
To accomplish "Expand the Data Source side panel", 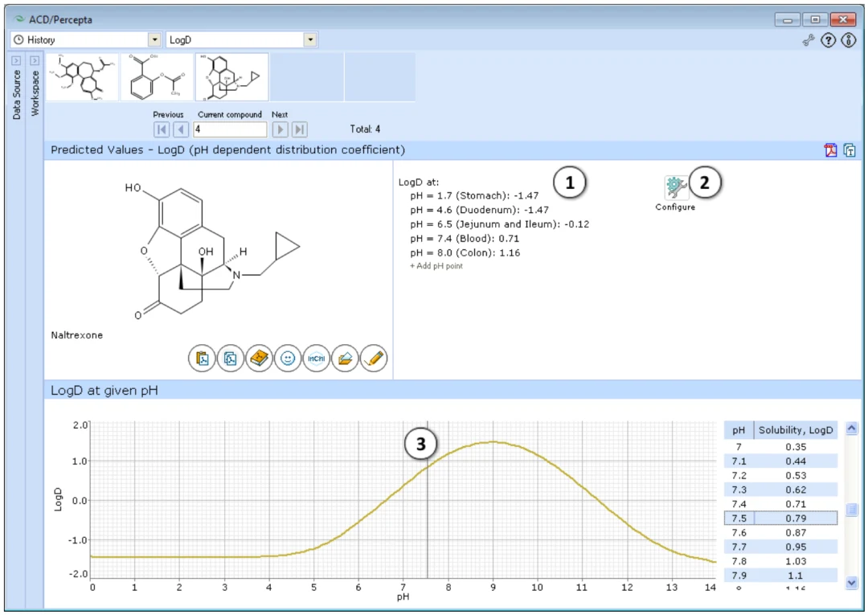I will (x=16, y=60).
